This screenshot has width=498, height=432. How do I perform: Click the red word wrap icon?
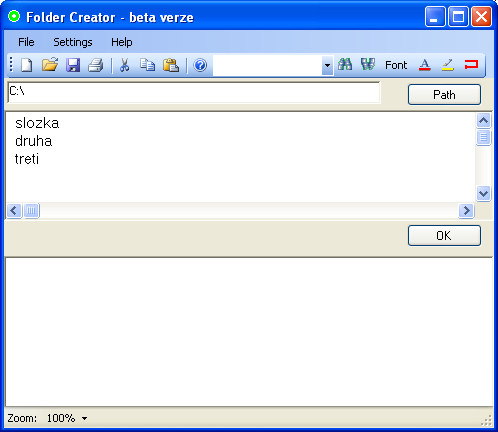(x=471, y=64)
